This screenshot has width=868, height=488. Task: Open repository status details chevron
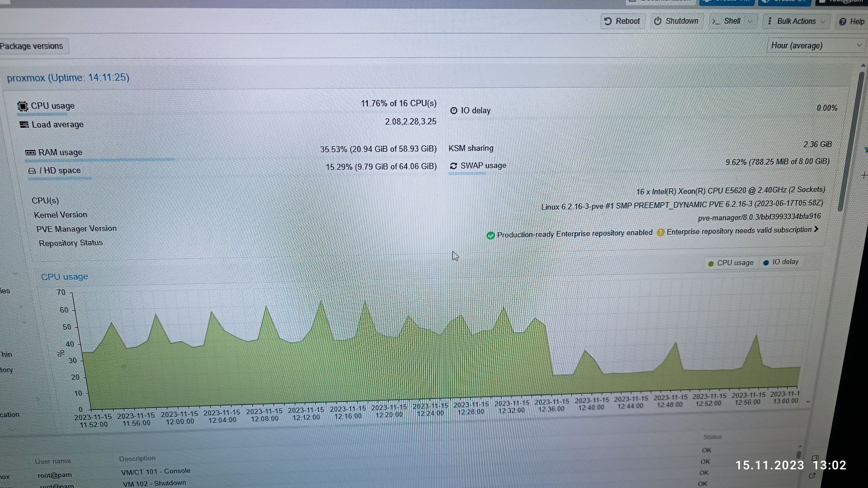[816, 229]
